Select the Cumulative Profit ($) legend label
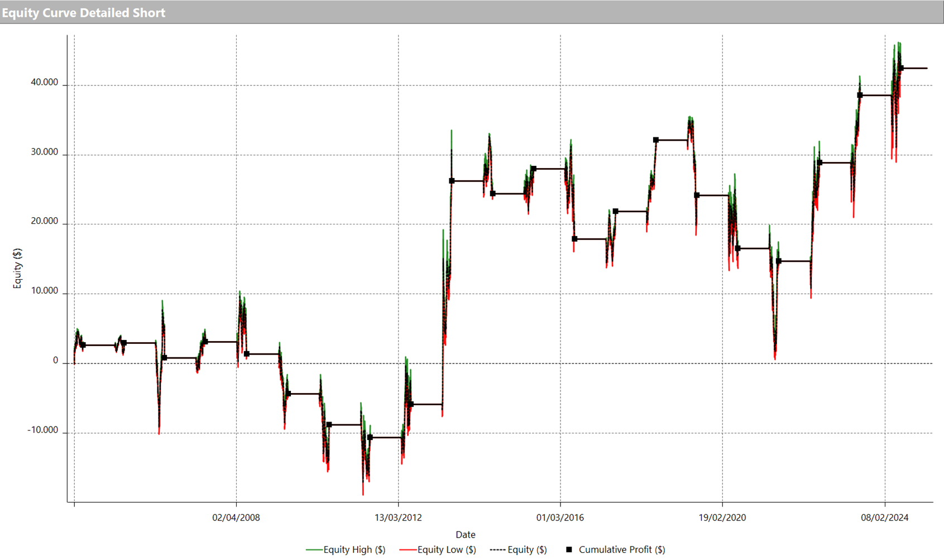This screenshot has width=944, height=560. (621, 550)
